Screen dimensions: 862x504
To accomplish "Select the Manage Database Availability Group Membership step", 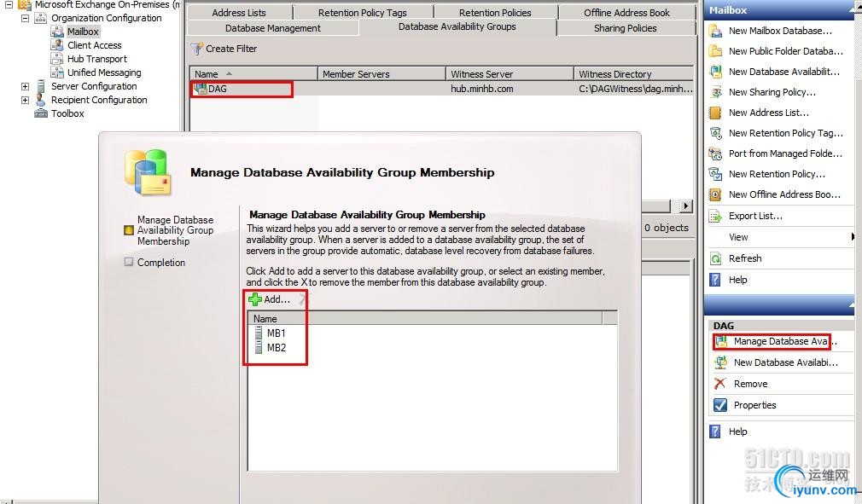I will coord(175,230).
